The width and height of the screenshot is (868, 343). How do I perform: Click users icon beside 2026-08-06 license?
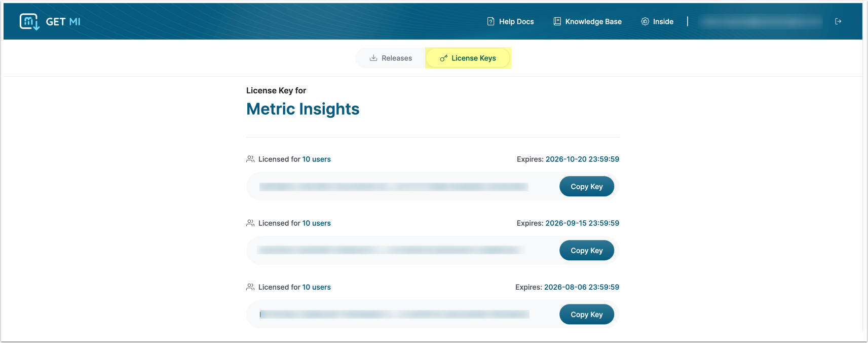(x=250, y=287)
